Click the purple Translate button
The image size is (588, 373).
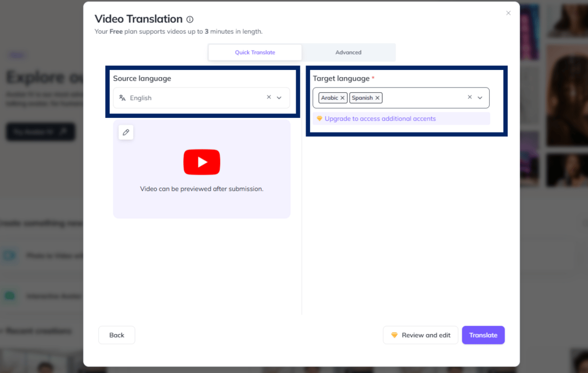click(483, 335)
